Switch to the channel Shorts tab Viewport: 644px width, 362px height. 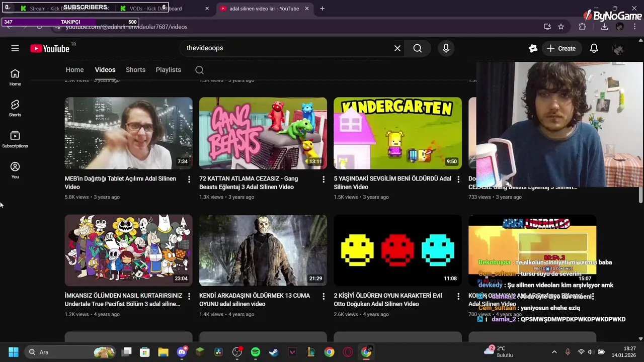(x=135, y=70)
